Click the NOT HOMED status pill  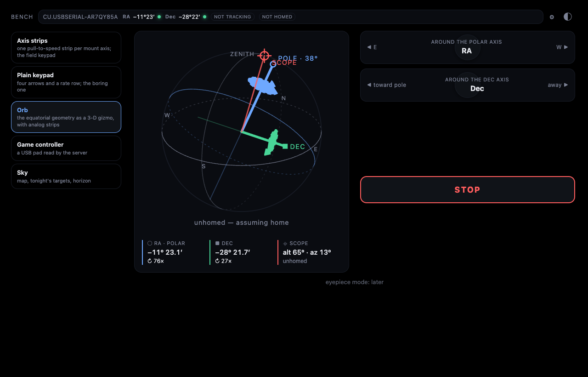(277, 17)
